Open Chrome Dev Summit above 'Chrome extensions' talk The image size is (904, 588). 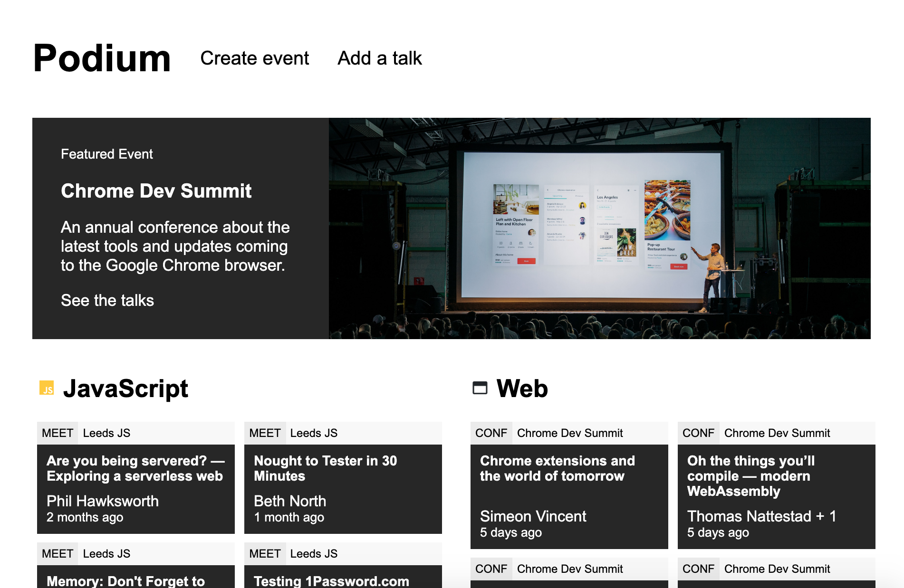[x=570, y=433]
